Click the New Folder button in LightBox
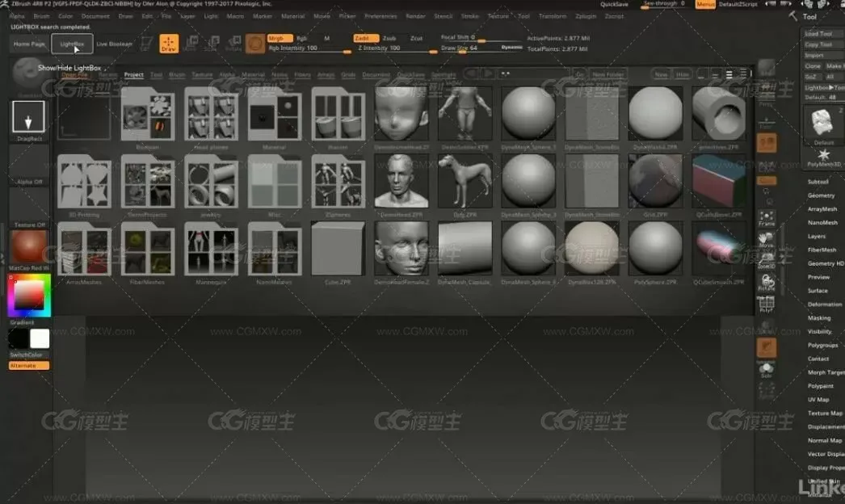 (x=607, y=74)
